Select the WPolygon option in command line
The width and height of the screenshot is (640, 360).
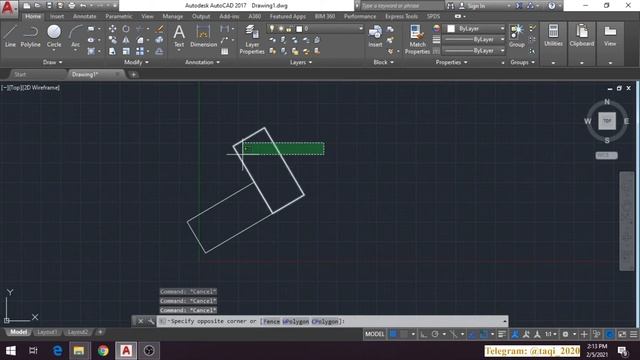coord(296,321)
